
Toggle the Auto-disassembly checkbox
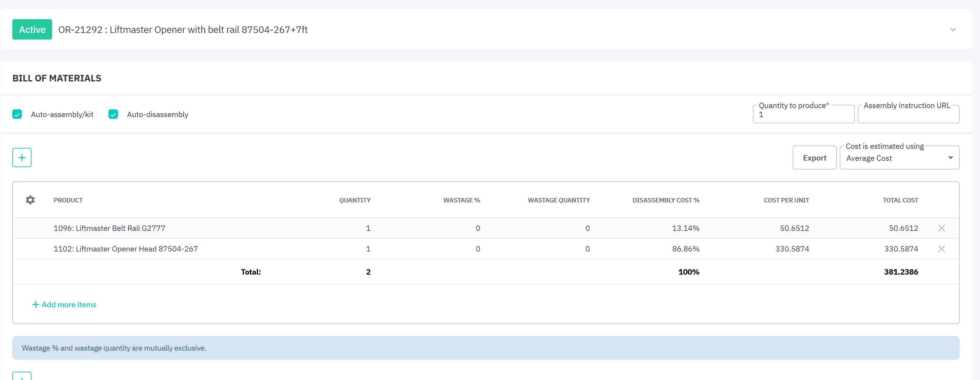pyautogui.click(x=113, y=114)
